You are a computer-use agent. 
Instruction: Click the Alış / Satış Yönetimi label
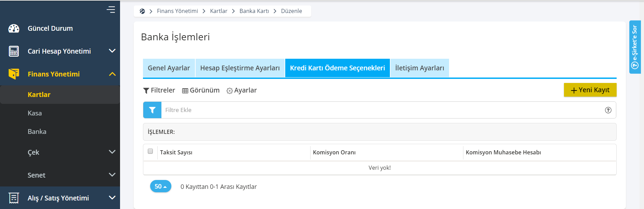(x=58, y=198)
